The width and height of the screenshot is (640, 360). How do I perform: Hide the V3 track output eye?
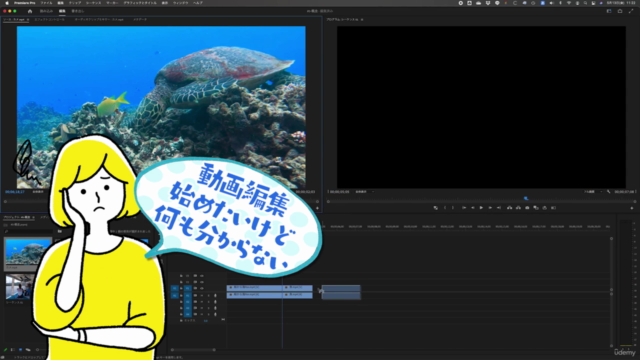tap(202, 276)
